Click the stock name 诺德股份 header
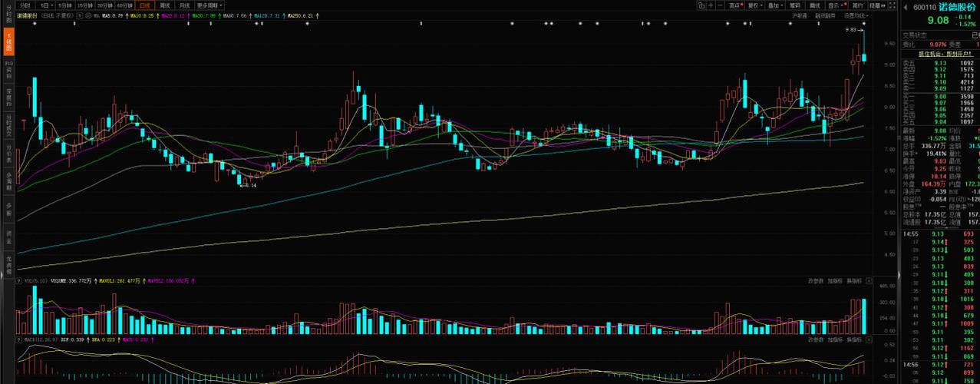 tap(957, 7)
